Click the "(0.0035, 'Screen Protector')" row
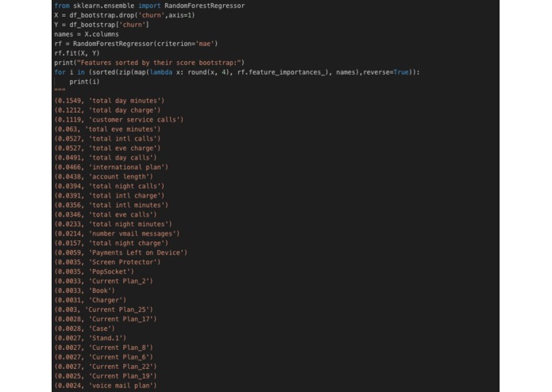 (x=107, y=262)
